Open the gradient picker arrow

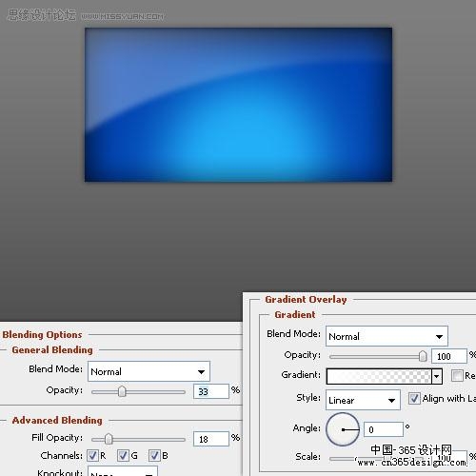point(437,376)
